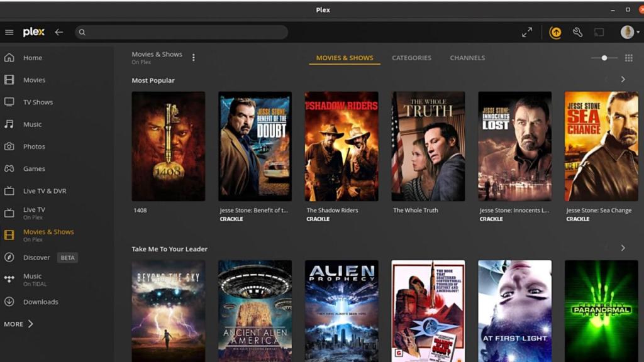Switch to grid view layout
The image size is (644, 362).
click(x=628, y=57)
